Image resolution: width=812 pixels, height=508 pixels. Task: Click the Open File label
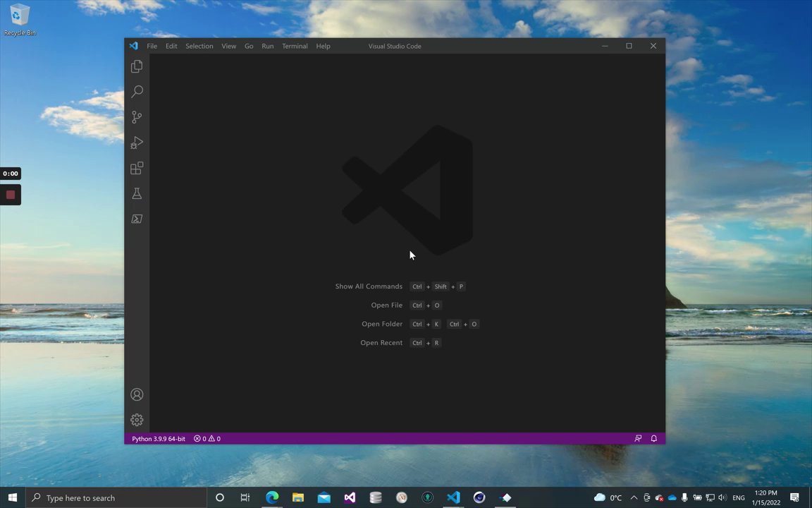tap(387, 306)
